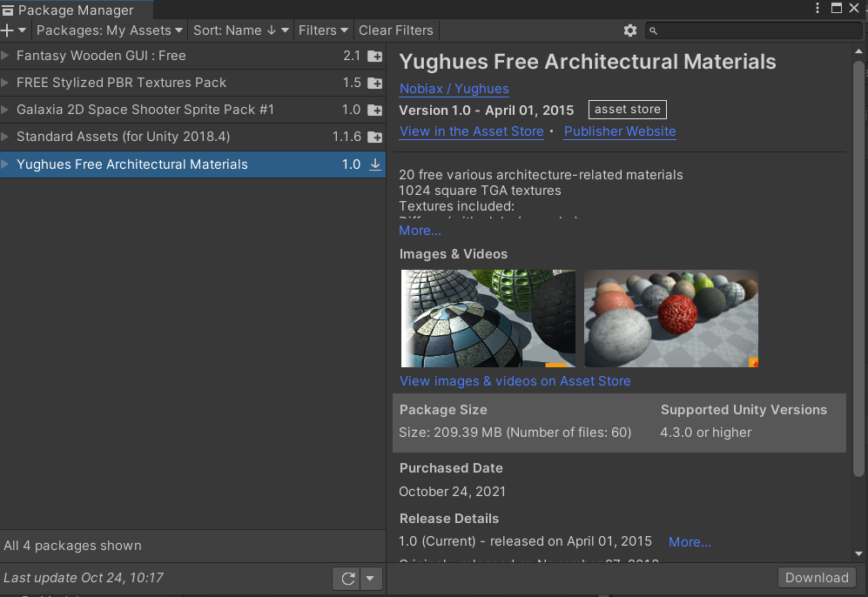Click import icon for Standard Assets row
Screen dimensions: 868x597
374,137
